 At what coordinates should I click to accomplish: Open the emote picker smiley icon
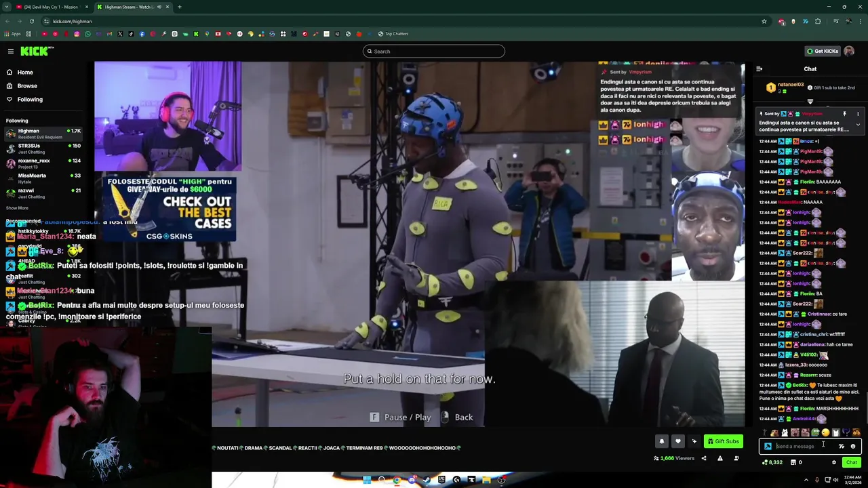click(853, 446)
